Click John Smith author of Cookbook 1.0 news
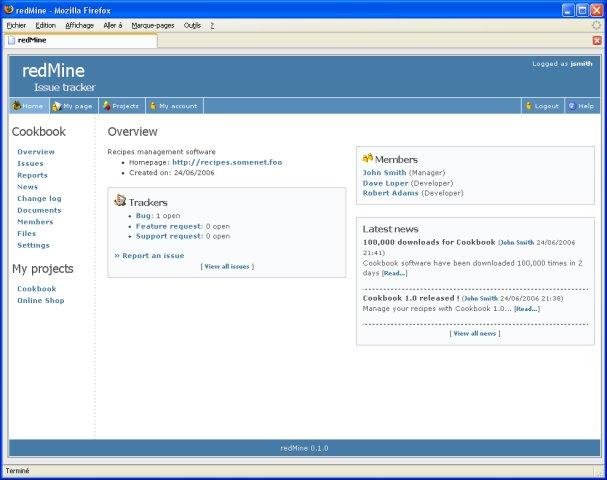This screenshot has width=607, height=480. (481, 298)
